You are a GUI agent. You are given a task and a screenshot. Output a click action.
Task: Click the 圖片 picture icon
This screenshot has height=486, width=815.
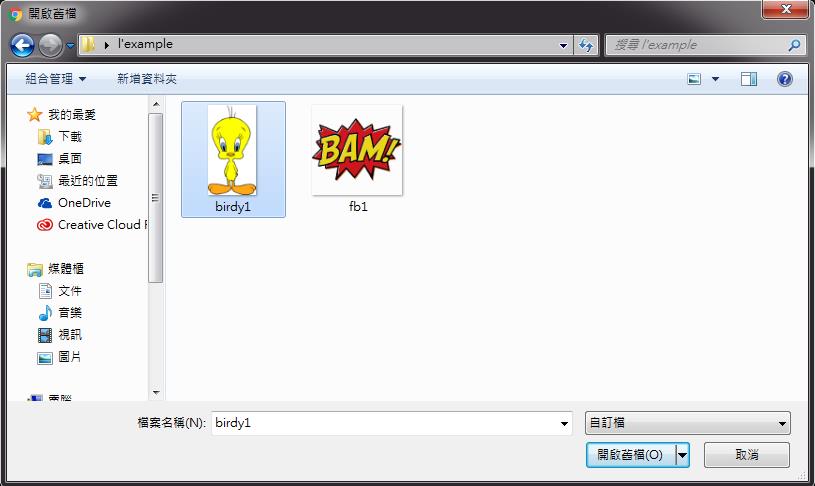tap(45, 358)
